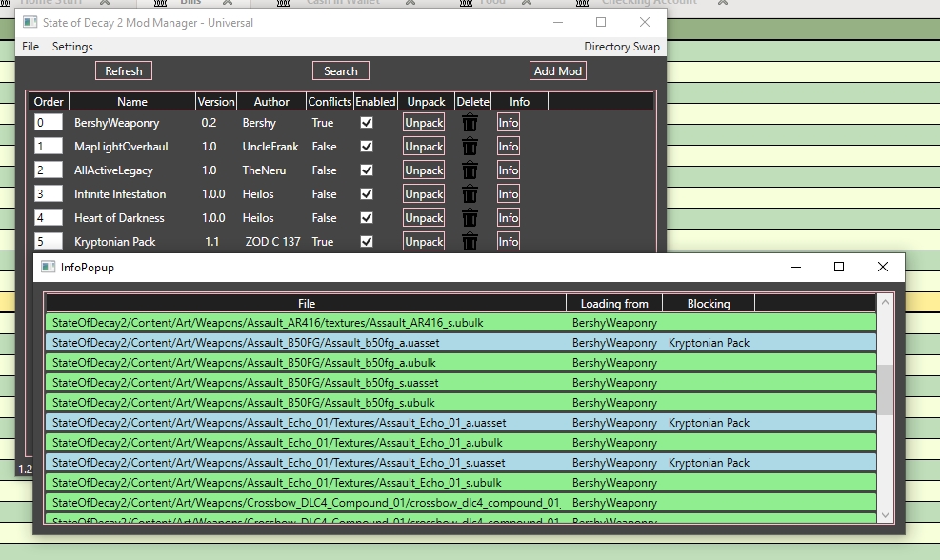This screenshot has width=940, height=560.
Task: Toggle the AllActiveLegacy enabled checkbox
Action: [x=367, y=170]
